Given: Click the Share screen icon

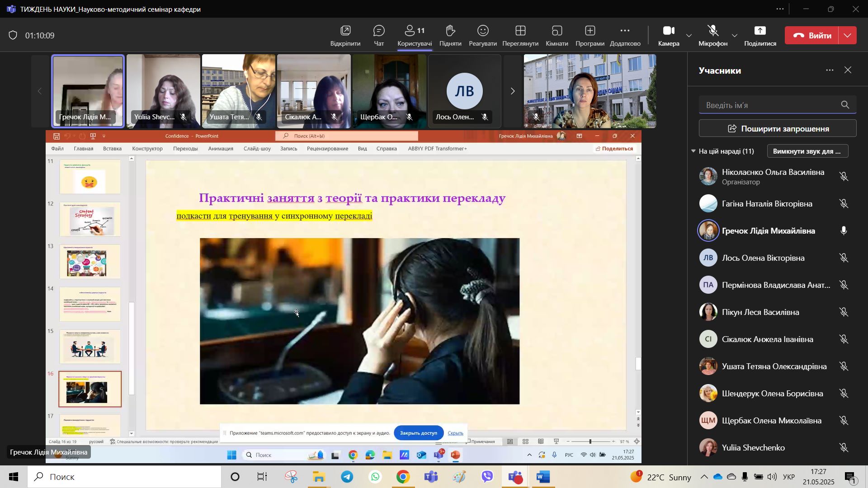Looking at the screenshot, I should (x=760, y=36).
